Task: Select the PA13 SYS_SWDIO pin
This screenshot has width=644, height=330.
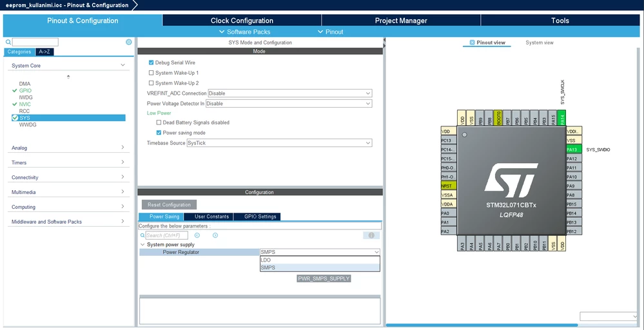Action: coord(574,150)
